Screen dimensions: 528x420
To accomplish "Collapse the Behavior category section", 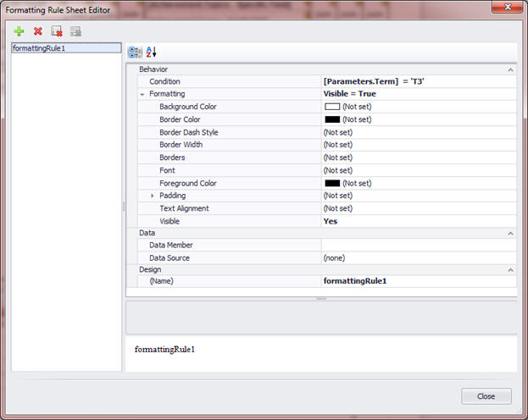I will 511,69.
